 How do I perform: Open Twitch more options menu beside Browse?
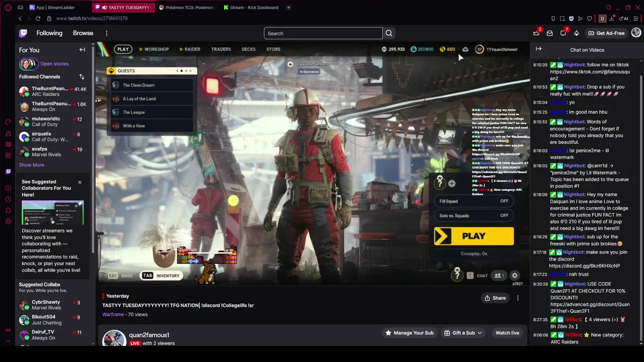point(107,33)
